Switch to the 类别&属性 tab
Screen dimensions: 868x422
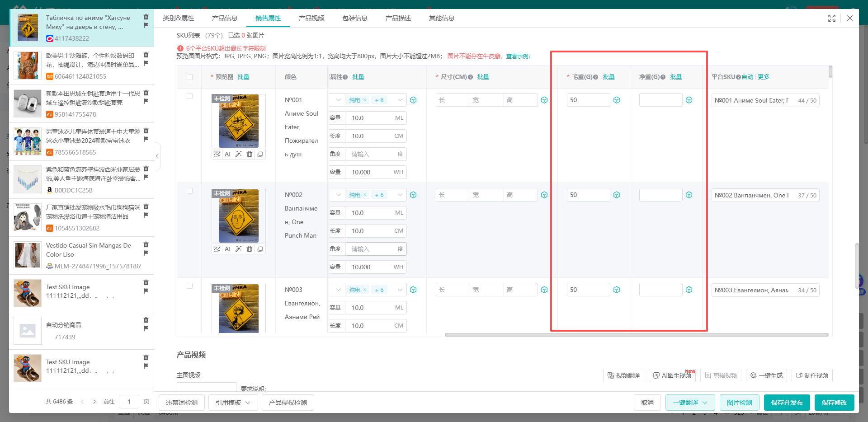179,18
